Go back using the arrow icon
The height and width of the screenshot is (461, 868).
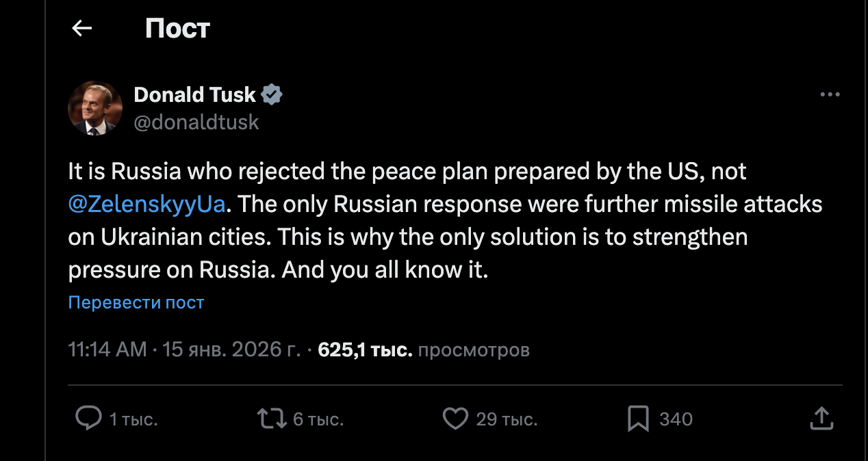pos(82,29)
